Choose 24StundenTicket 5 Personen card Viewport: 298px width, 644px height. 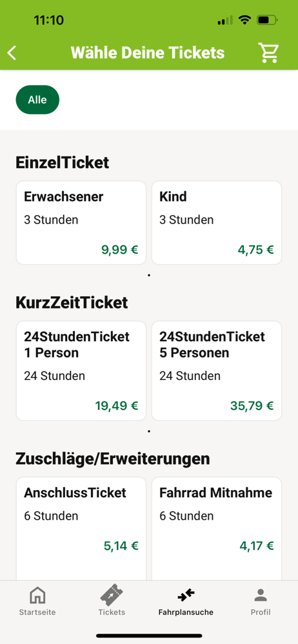217,371
